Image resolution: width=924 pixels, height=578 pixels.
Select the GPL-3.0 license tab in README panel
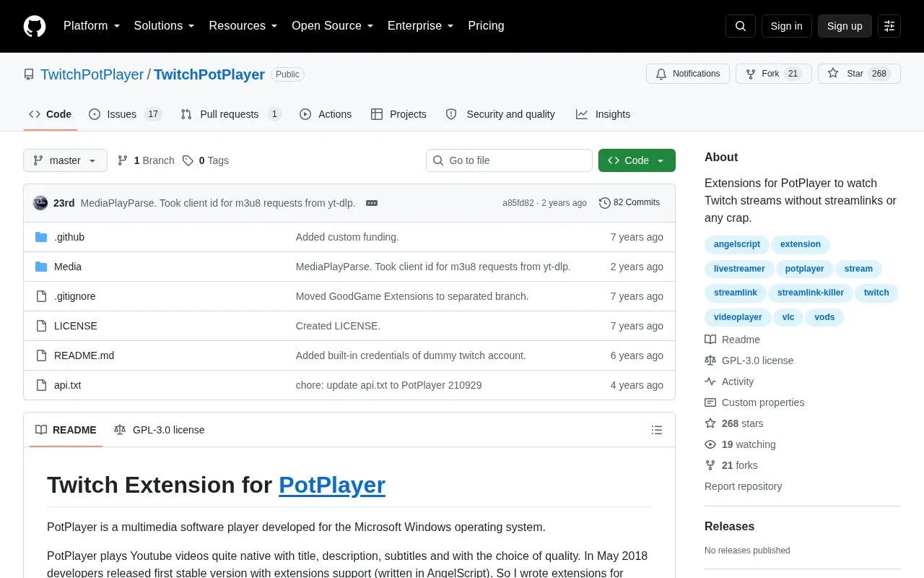(x=160, y=430)
